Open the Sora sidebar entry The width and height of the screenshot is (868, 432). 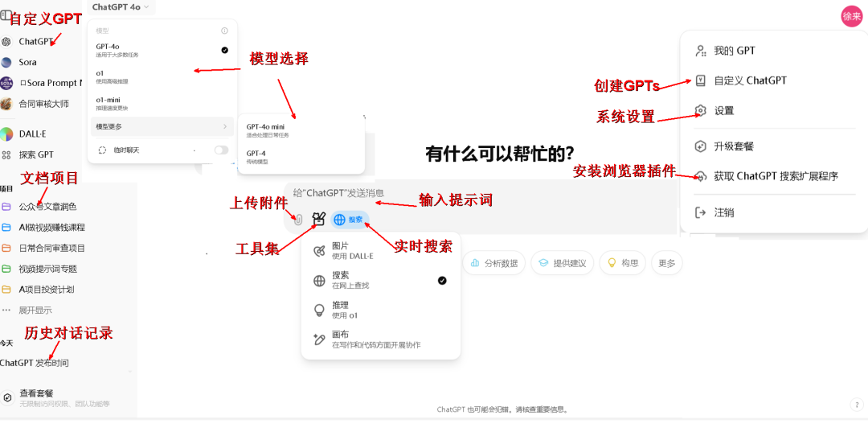pyautogui.click(x=27, y=62)
